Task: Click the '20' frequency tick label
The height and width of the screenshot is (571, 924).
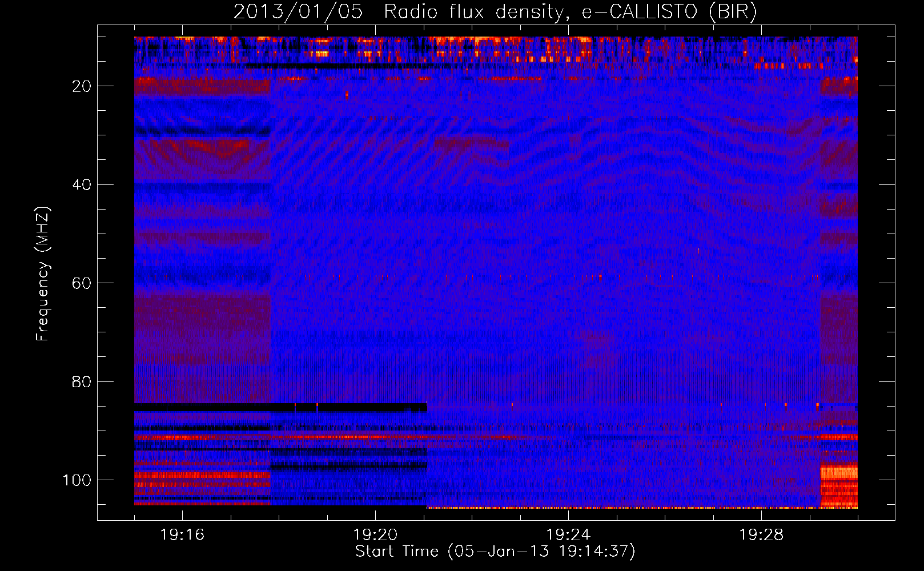Action: [81, 86]
